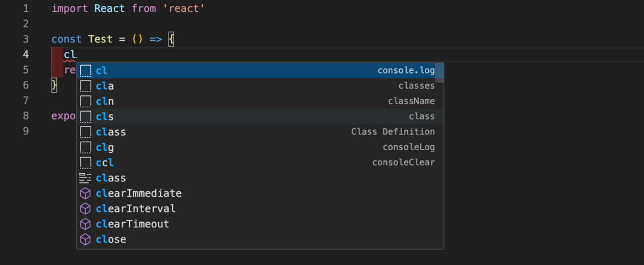This screenshot has width=644, height=265.
Task: Click the snippet icon beside 'clg' entry
Action: [85, 147]
